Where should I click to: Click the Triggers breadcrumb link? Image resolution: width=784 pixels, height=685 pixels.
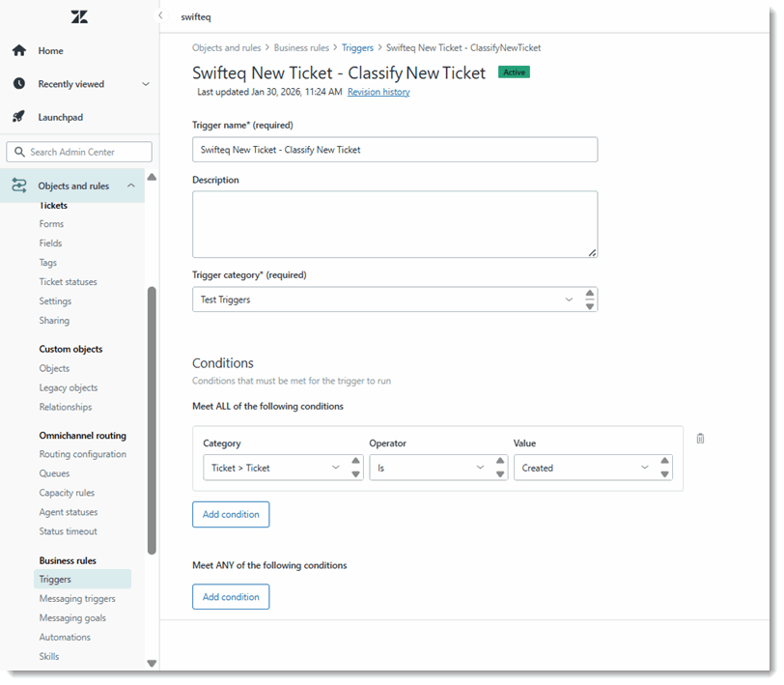tap(357, 47)
